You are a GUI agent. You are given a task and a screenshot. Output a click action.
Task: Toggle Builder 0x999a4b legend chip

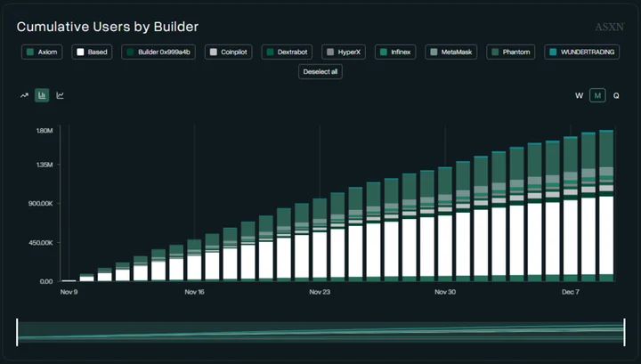pos(158,52)
